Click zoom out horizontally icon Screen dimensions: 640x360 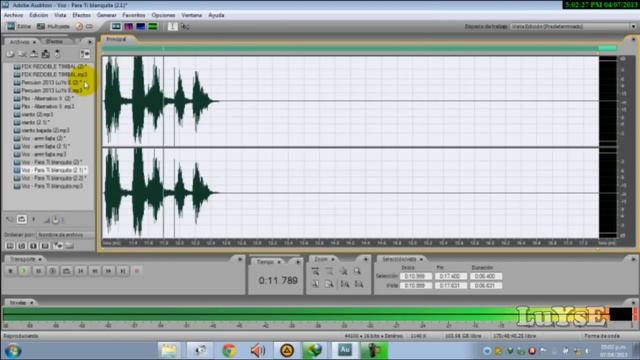tap(330, 271)
